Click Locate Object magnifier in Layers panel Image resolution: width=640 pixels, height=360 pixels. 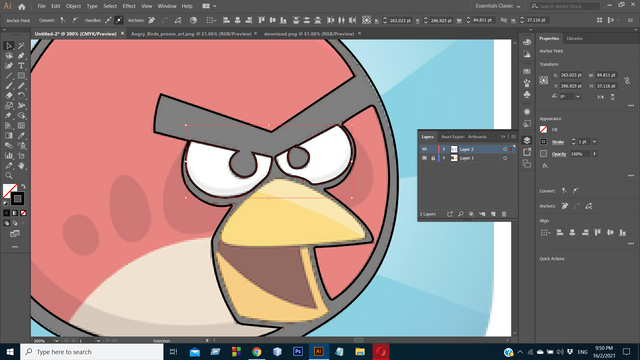click(460, 214)
